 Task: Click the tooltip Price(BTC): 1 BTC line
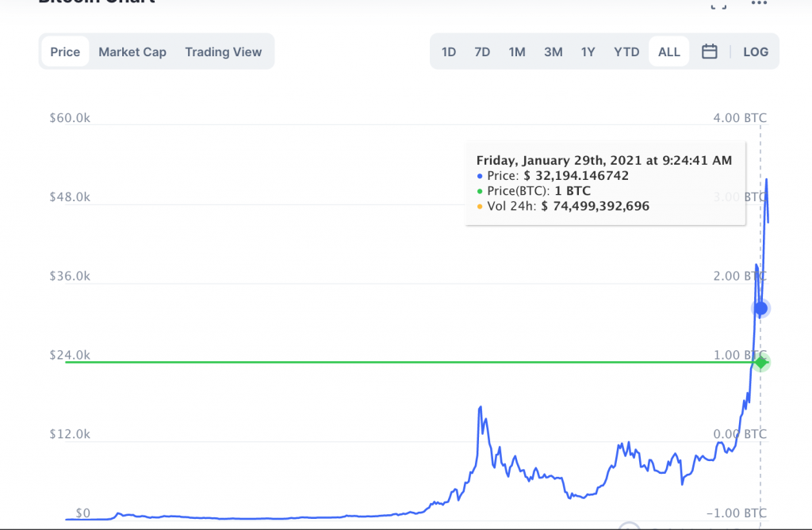(534, 191)
